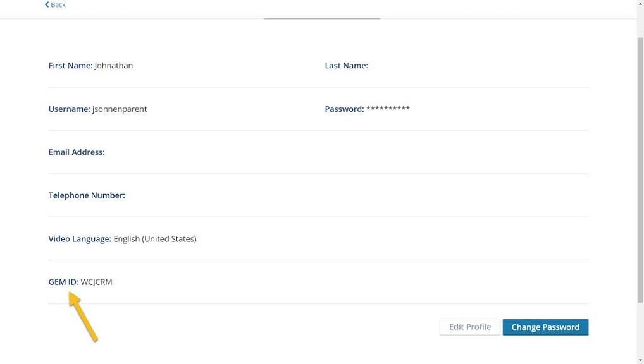644x364 pixels.
Task: Click the GEM ID label
Action: point(63,282)
